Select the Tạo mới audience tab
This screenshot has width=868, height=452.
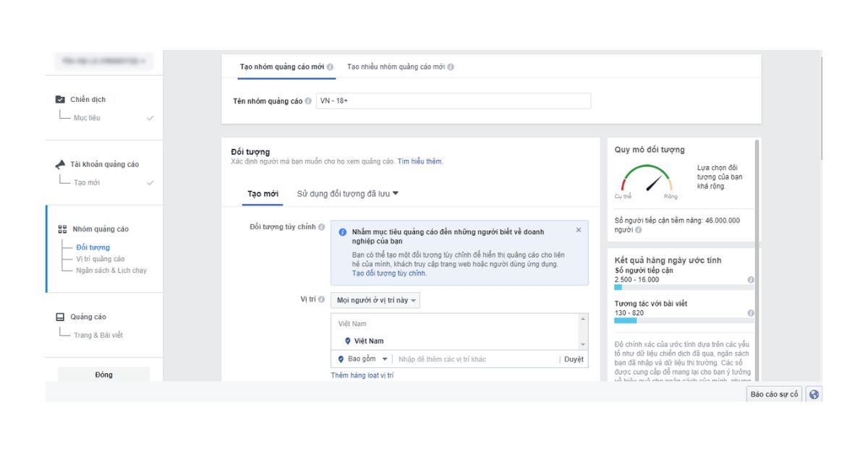(x=263, y=194)
